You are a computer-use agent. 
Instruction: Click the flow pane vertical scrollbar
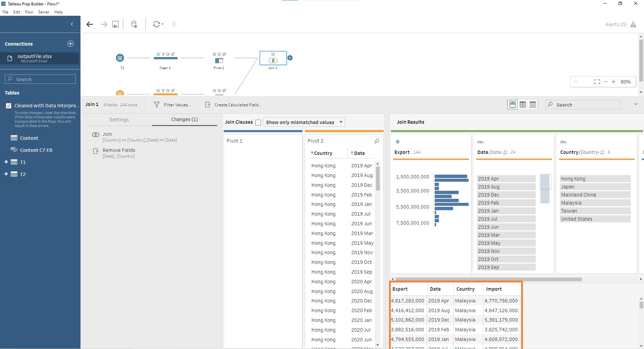click(x=641, y=60)
